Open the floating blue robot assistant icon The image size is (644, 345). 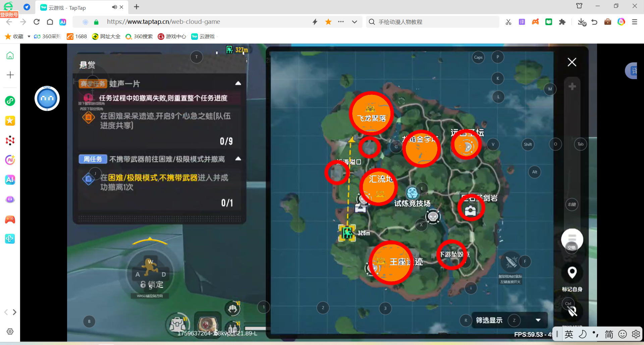click(x=47, y=98)
